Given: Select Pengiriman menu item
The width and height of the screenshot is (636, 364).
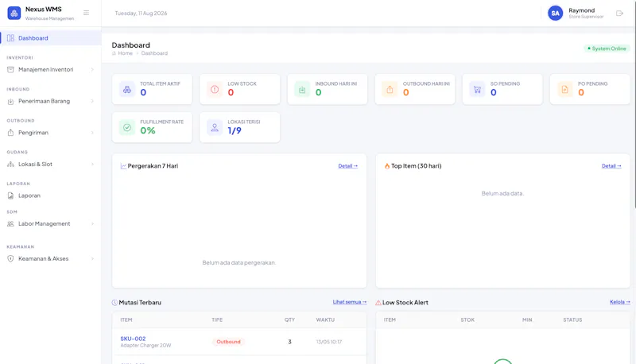Looking at the screenshot, I should pos(51,133).
